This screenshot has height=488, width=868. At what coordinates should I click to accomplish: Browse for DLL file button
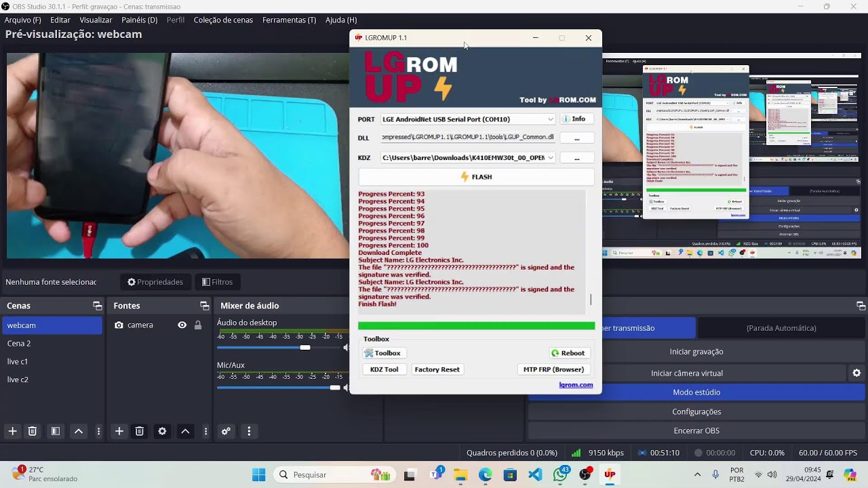[577, 138]
